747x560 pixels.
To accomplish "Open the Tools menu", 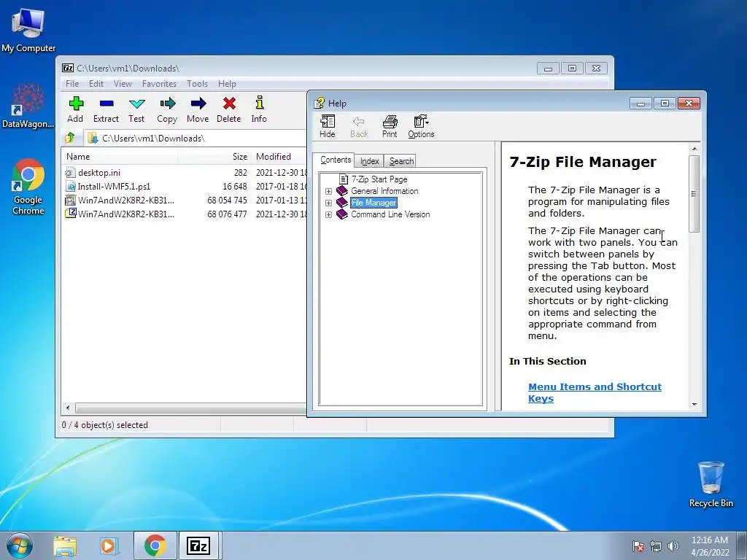I will click(x=197, y=84).
